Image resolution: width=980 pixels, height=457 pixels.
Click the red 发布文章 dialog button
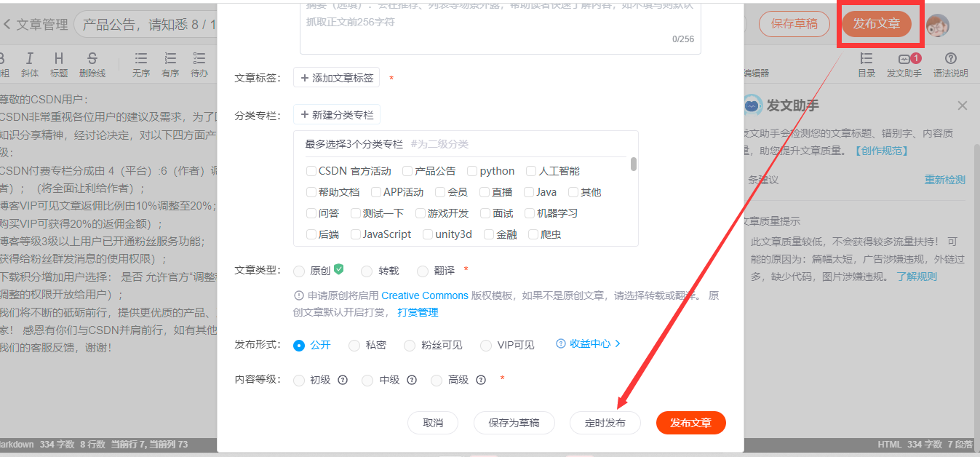click(691, 423)
